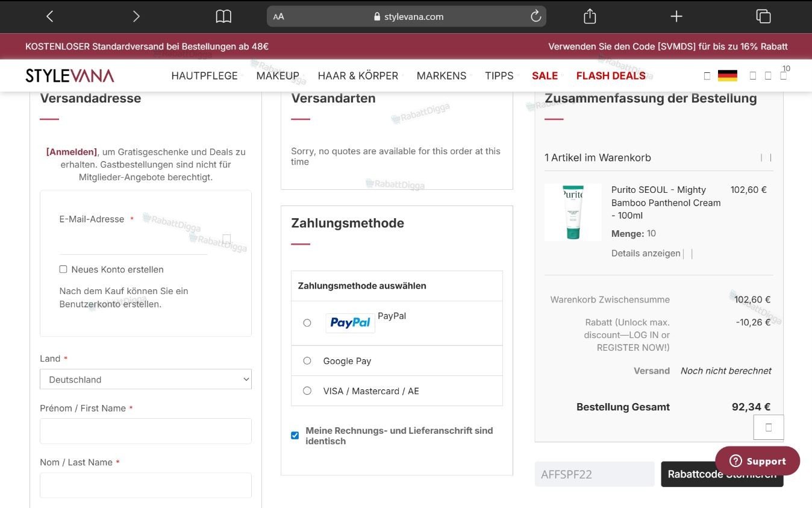Open FLASH DEALS in navigation
The height and width of the screenshot is (508, 812).
(611, 76)
